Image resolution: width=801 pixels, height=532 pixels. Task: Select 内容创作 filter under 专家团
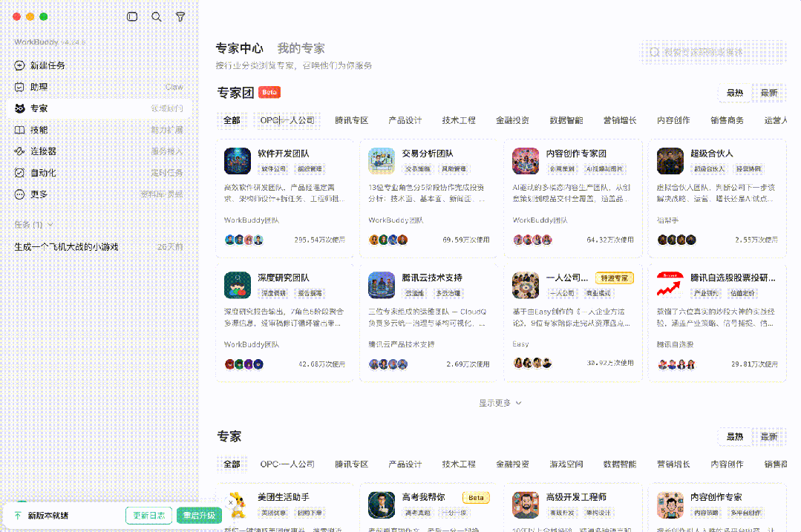click(673, 120)
